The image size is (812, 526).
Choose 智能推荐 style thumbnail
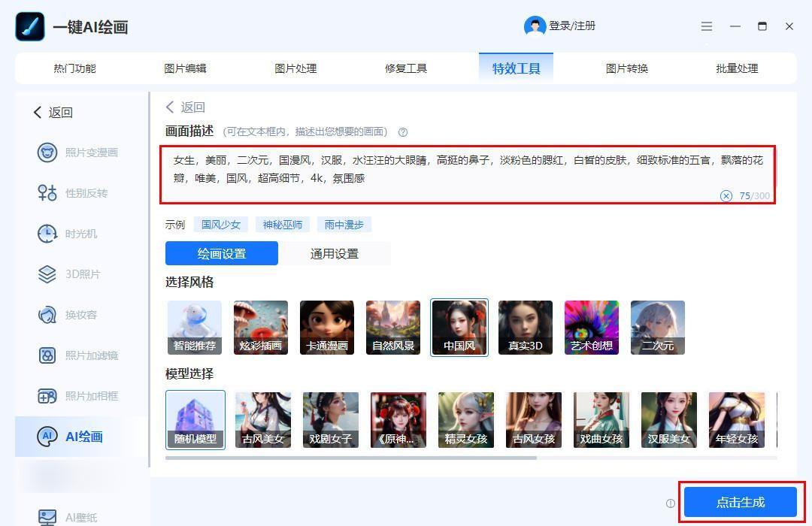[195, 328]
